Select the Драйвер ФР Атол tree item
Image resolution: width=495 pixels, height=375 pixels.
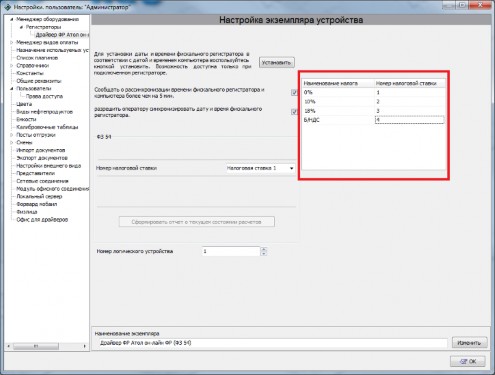pyautogui.click(x=62, y=35)
